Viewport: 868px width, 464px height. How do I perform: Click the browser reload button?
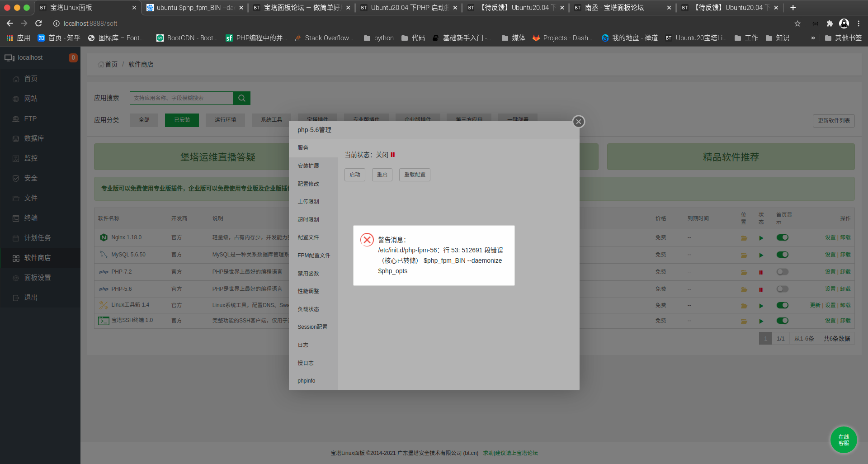tap(38, 24)
